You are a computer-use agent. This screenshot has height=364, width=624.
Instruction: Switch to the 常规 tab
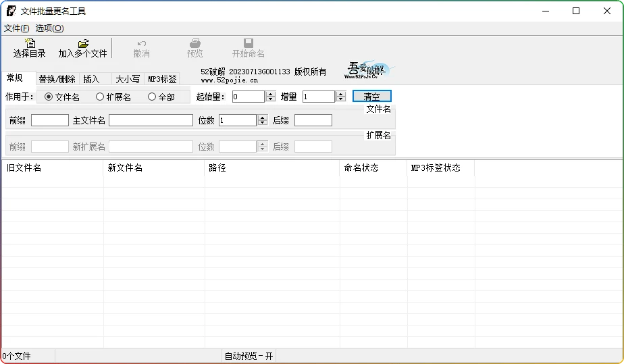pyautogui.click(x=19, y=78)
